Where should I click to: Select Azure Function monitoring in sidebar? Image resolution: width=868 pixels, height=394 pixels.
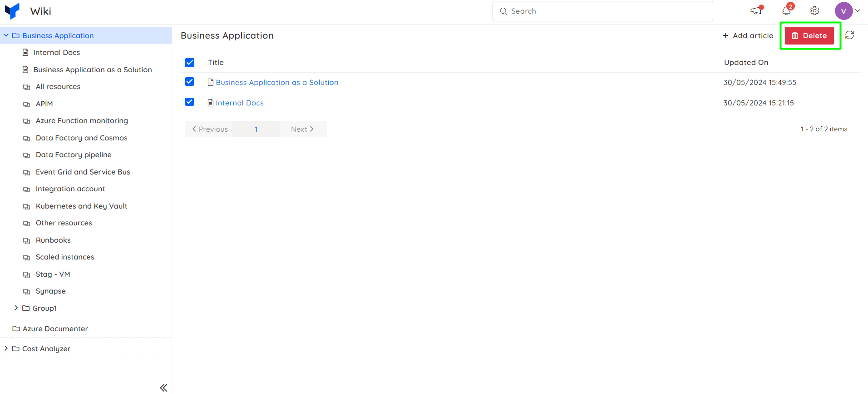click(82, 120)
